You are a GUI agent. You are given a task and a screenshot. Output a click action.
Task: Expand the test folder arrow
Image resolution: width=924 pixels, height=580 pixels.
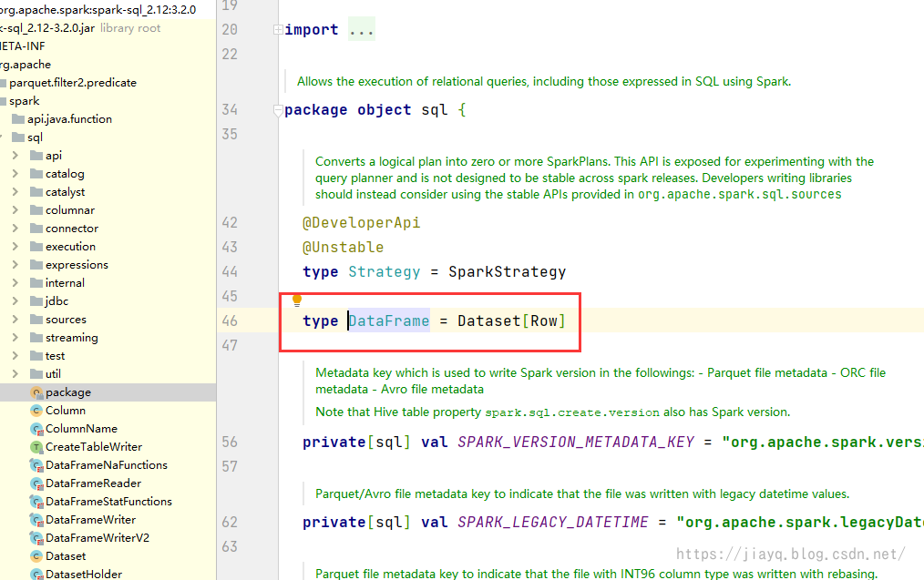point(15,356)
